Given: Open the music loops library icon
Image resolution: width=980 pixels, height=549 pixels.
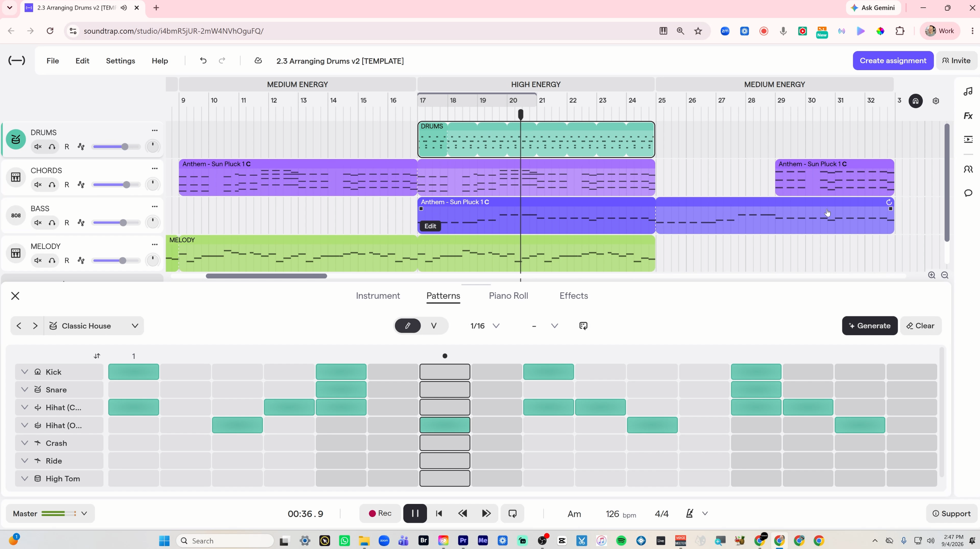Looking at the screenshot, I should 968,91.
